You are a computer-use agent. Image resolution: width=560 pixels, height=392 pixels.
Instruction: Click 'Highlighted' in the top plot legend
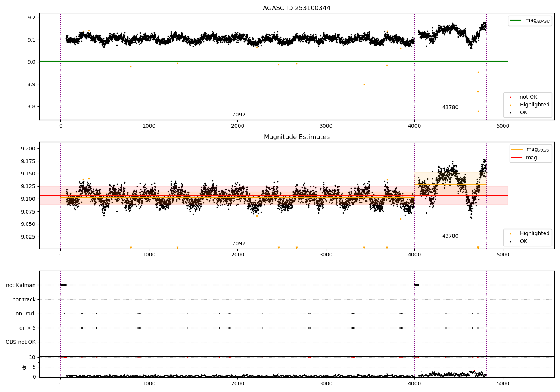coord(534,105)
